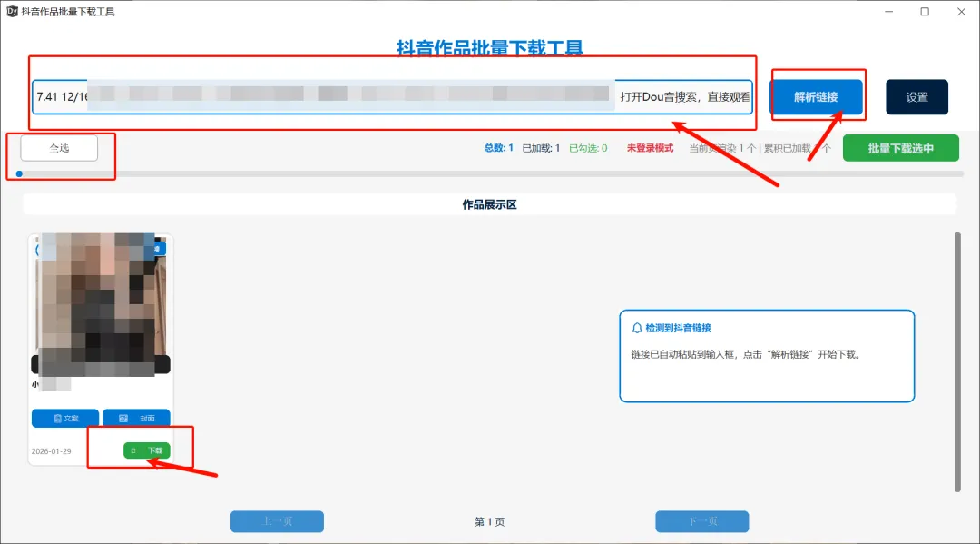Minimize the application window
The height and width of the screenshot is (544, 980).
[x=888, y=11]
